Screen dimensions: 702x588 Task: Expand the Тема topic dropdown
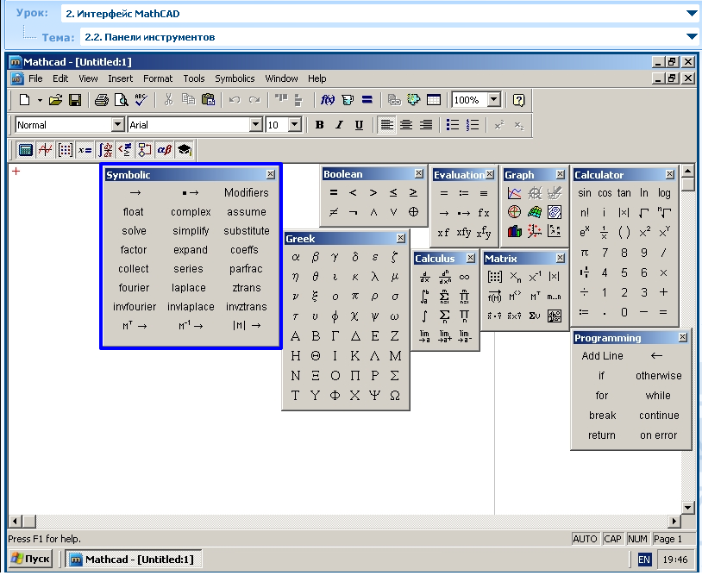[692, 37]
